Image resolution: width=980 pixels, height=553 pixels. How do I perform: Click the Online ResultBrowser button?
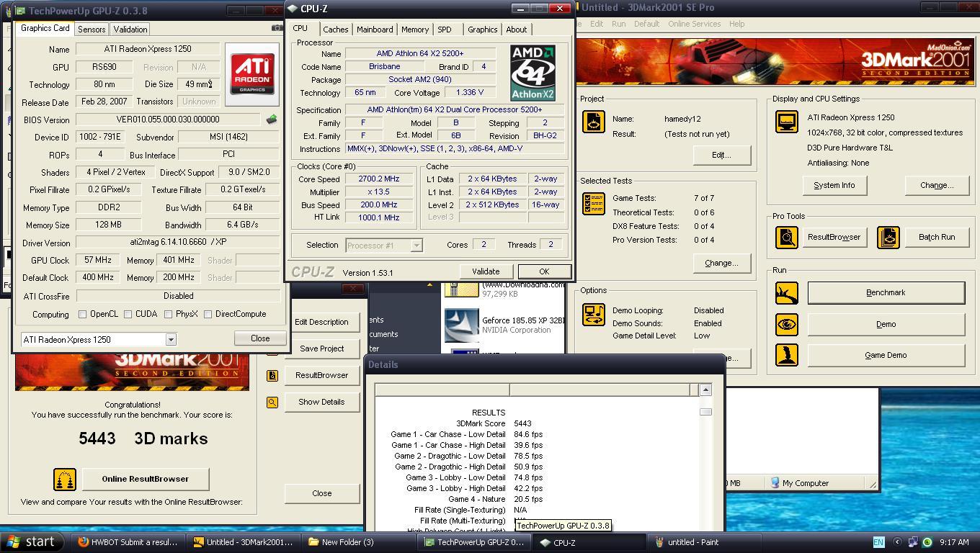145,479
